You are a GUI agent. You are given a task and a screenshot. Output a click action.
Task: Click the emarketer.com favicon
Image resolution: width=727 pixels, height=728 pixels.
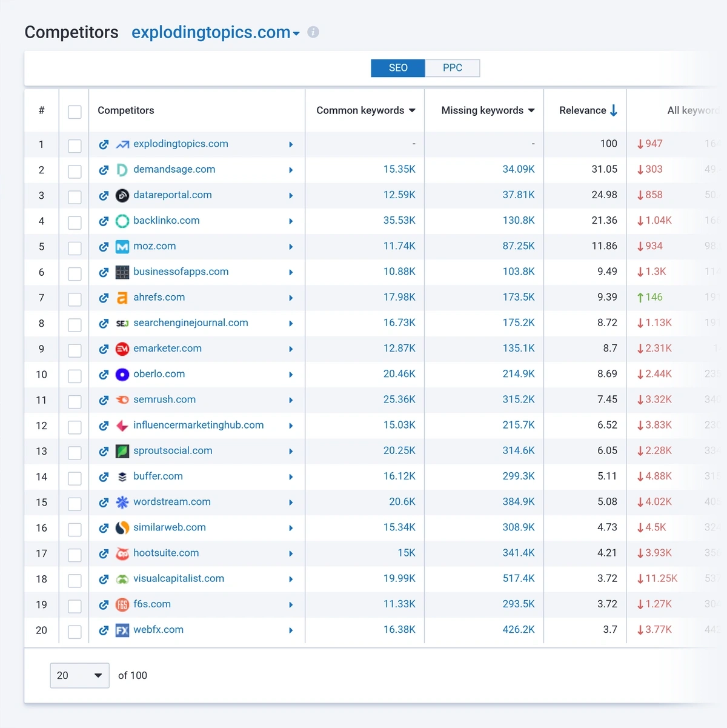tap(122, 349)
